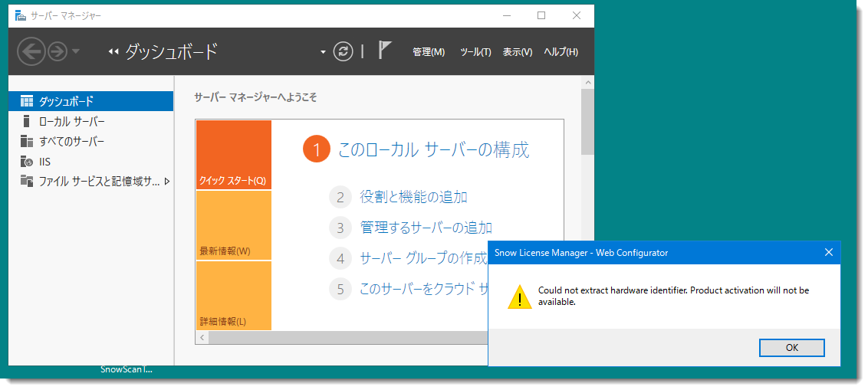The height and width of the screenshot is (390, 868).
Task: Click the All Servers icon in sidebar
Action: (27, 142)
